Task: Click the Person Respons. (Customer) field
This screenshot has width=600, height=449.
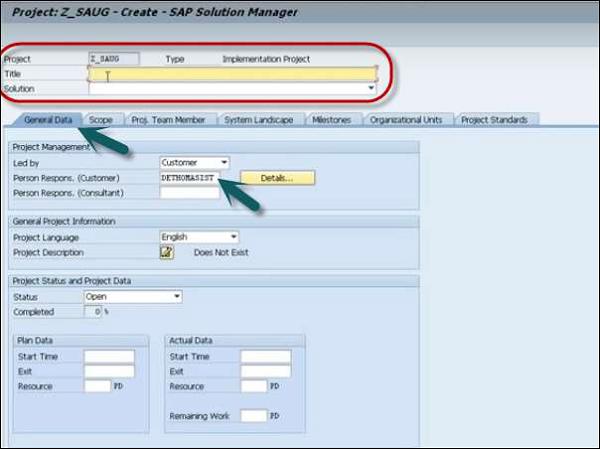Action: pyautogui.click(x=190, y=178)
